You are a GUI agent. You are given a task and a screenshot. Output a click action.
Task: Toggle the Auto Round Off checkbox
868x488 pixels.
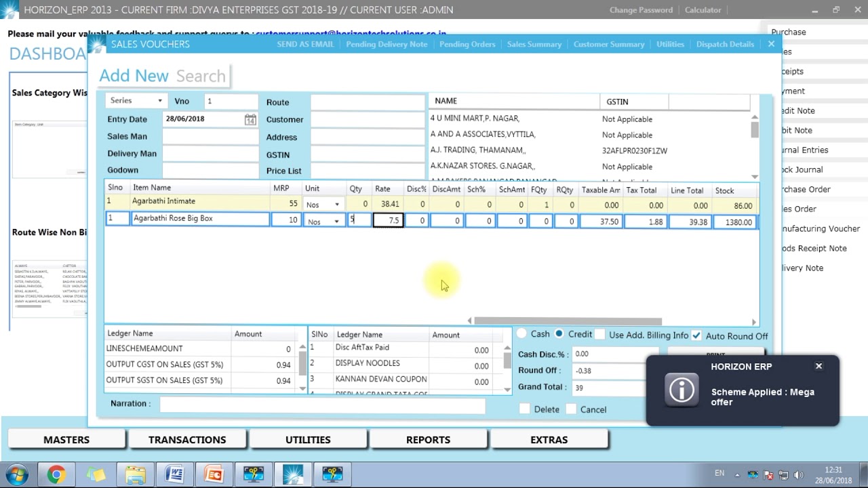point(696,335)
